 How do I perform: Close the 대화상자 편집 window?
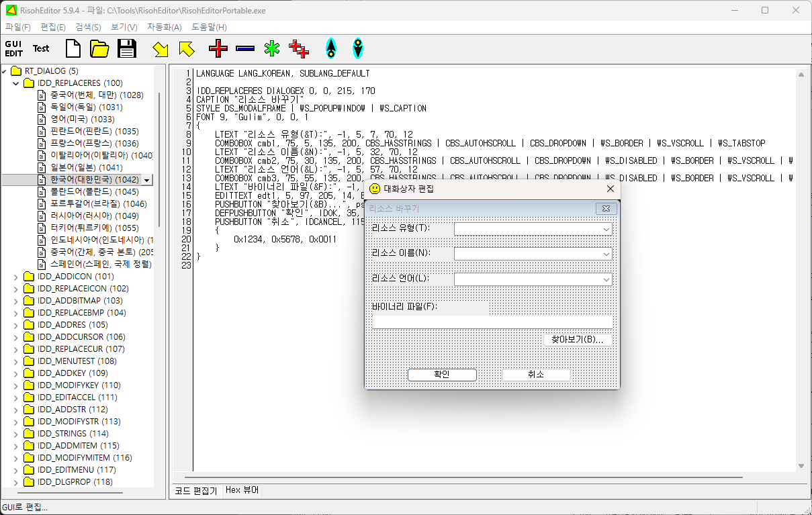pyautogui.click(x=610, y=189)
